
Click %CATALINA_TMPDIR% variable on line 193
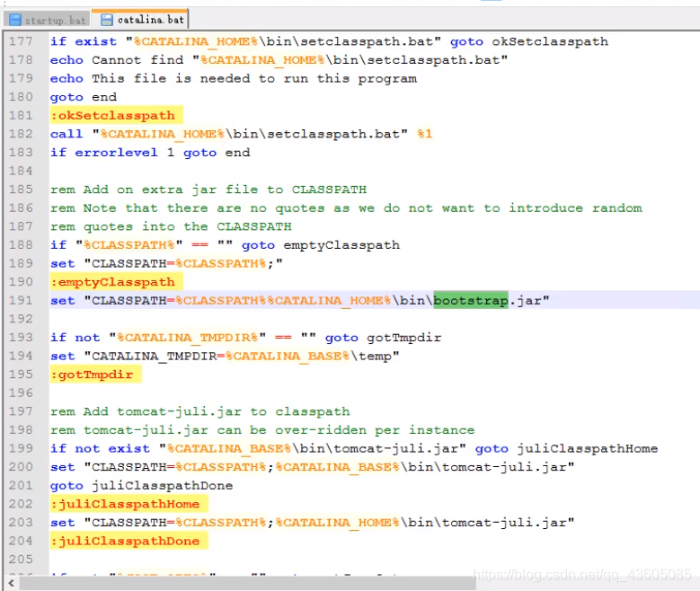pos(188,338)
